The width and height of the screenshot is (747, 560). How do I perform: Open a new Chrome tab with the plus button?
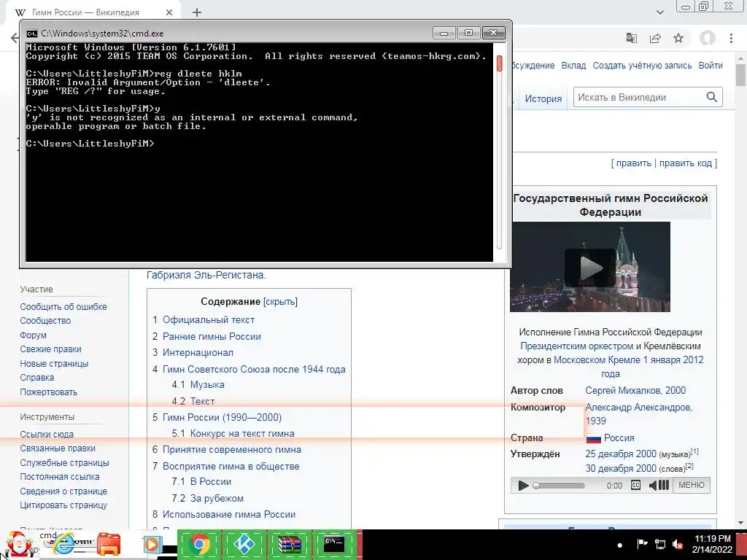point(197,12)
